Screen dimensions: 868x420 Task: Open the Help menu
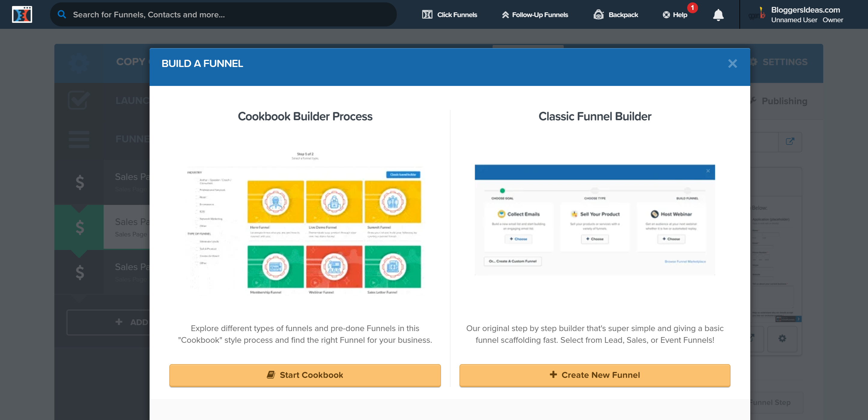click(675, 14)
